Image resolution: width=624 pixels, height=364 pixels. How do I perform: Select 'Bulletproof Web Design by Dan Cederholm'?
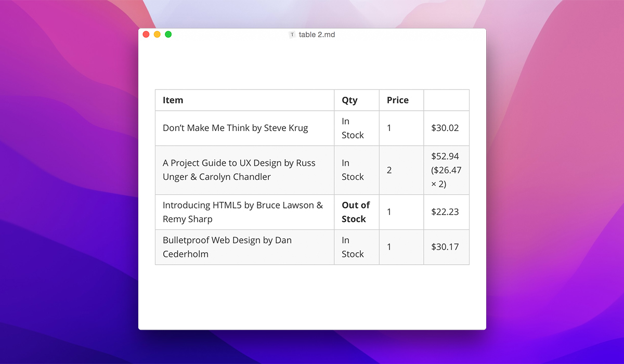[227, 247]
